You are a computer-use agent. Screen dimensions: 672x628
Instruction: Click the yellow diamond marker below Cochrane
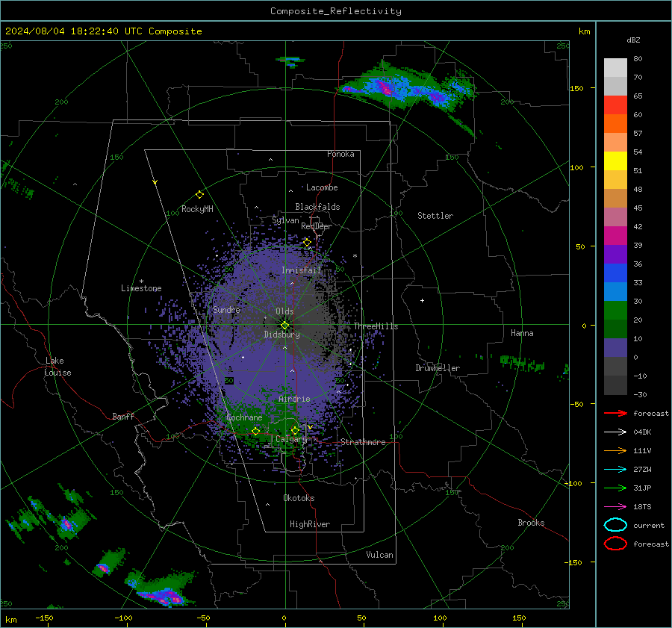(255, 431)
